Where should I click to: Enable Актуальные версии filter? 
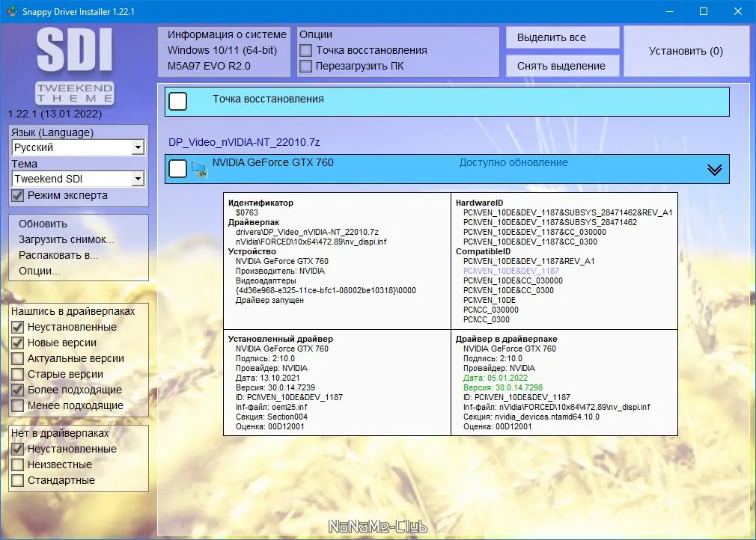18,358
